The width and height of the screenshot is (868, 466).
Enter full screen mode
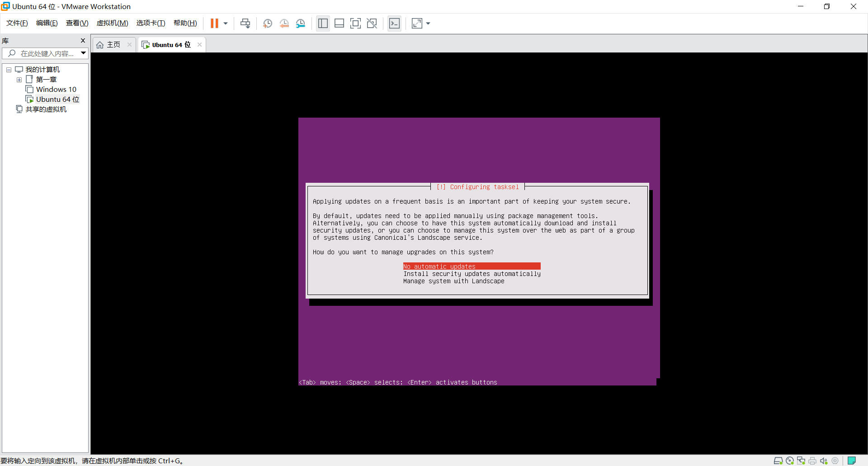pyautogui.click(x=356, y=24)
